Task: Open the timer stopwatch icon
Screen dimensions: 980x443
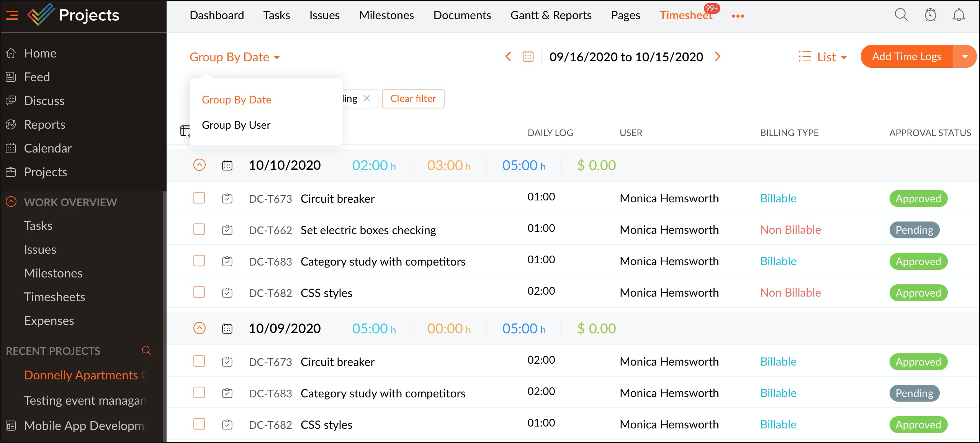Action: (930, 15)
